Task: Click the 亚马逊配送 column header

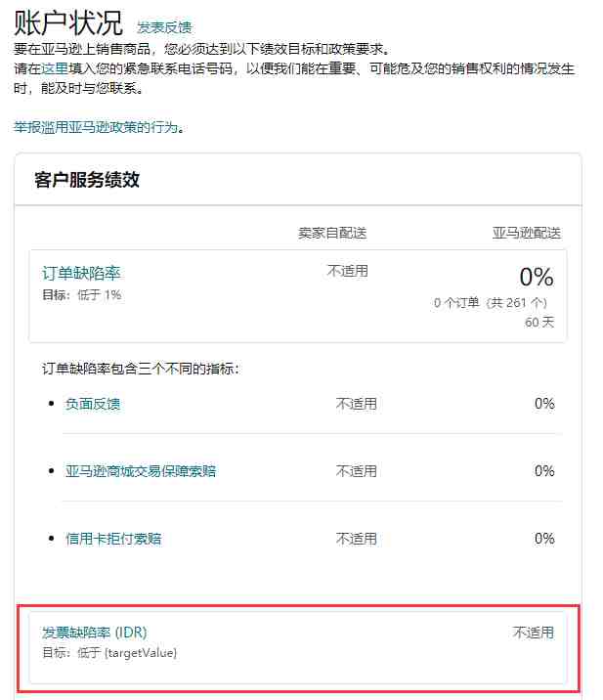Action: point(527,233)
